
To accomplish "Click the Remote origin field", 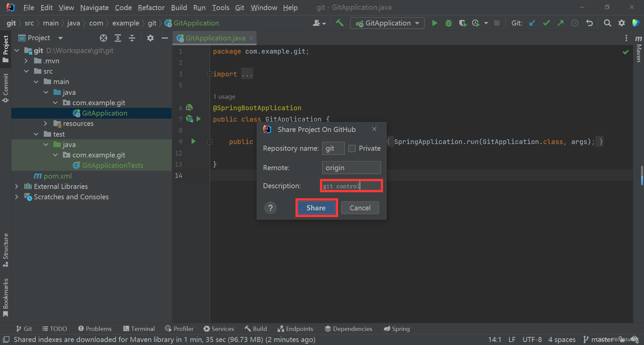I will click(352, 168).
